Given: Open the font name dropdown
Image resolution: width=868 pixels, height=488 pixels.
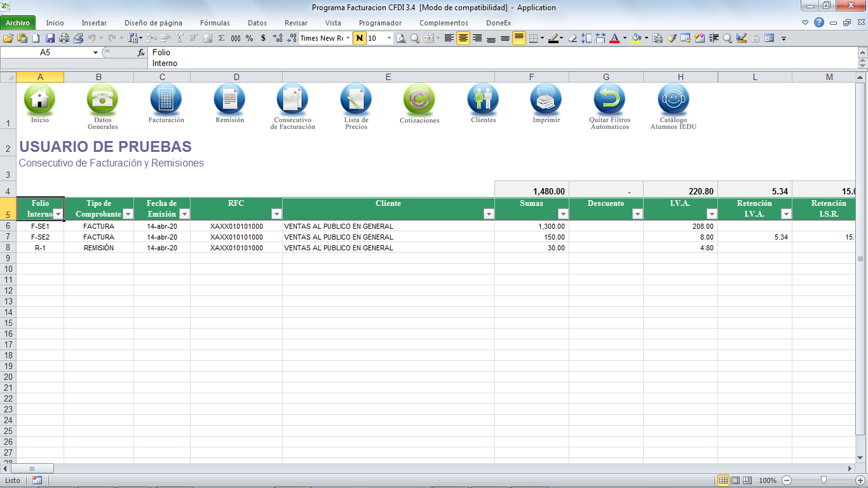Looking at the screenshot, I should tap(348, 38).
